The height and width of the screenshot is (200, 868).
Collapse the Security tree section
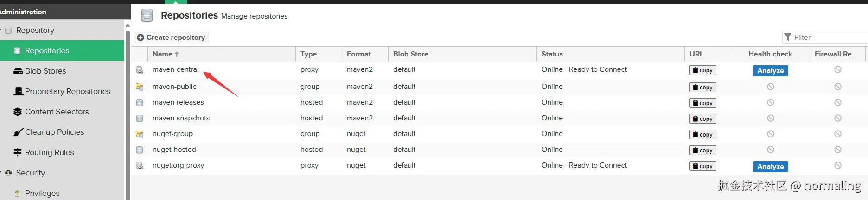[1, 173]
